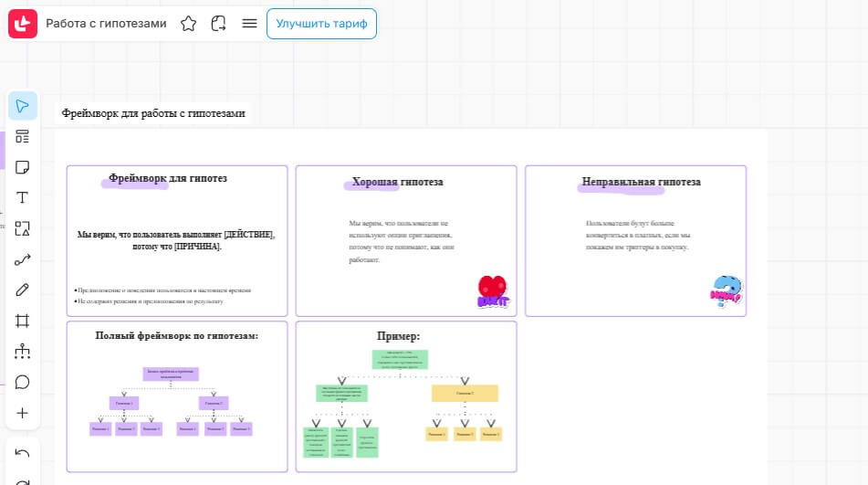Select the Text tool
The image size is (868, 485).
click(23, 198)
